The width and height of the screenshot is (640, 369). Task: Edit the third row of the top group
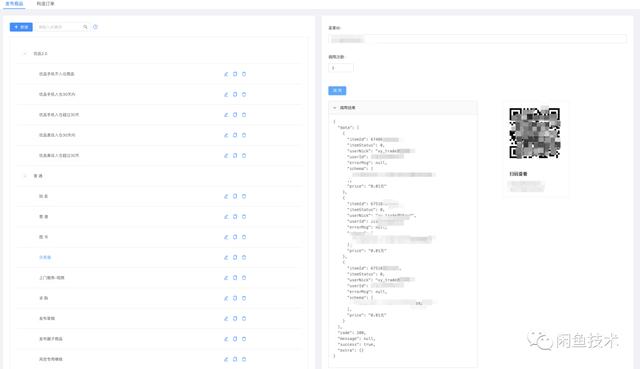(x=226, y=115)
